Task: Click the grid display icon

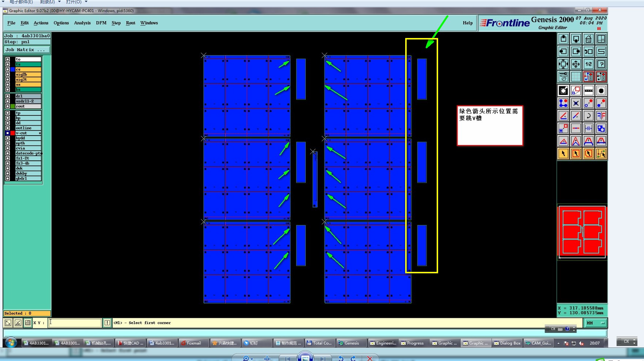Action: (576, 77)
